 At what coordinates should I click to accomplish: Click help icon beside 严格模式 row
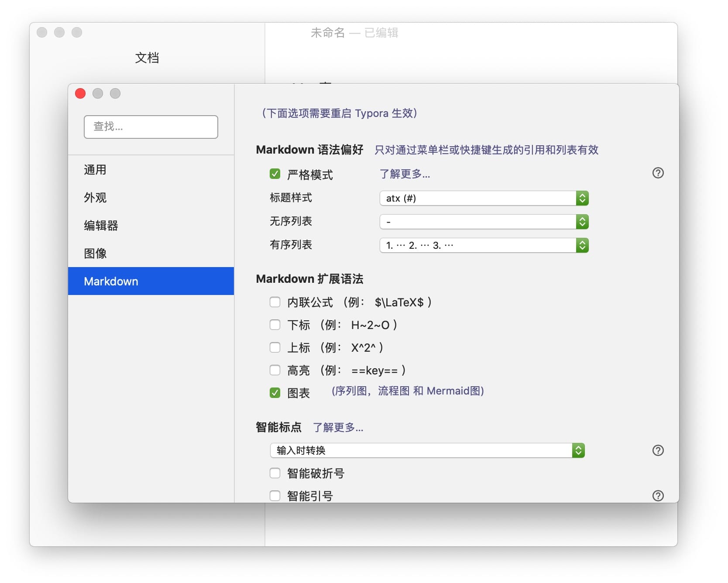[658, 173]
